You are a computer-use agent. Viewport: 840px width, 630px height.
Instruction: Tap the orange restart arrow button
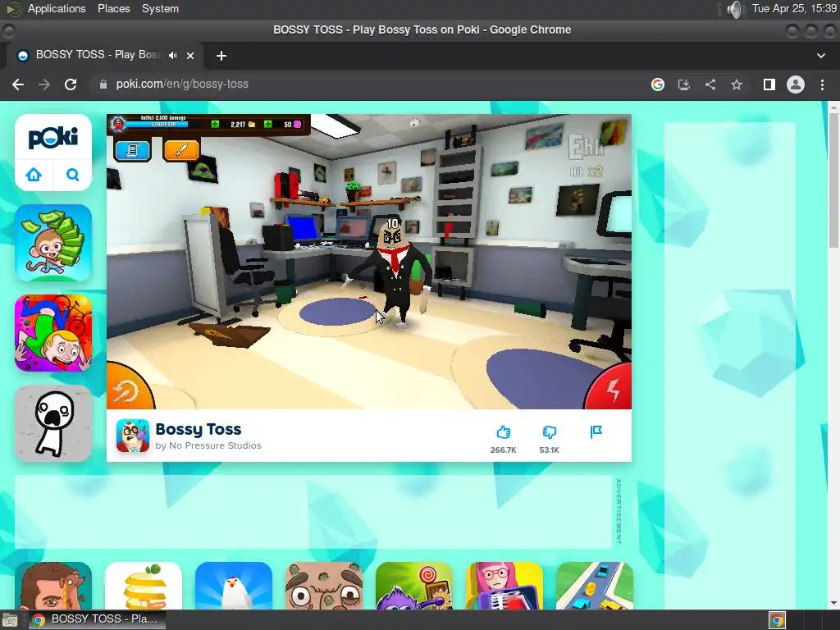coord(127,390)
